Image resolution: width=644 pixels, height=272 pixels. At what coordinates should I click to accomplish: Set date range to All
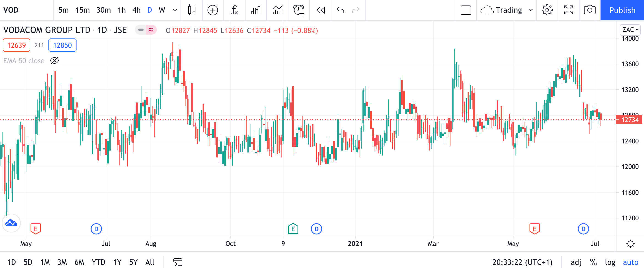[x=150, y=262]
